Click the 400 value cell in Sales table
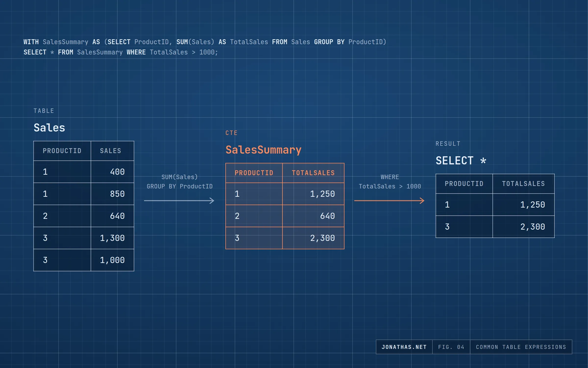This screenshot has height=368, width=588. click(112, 172)
